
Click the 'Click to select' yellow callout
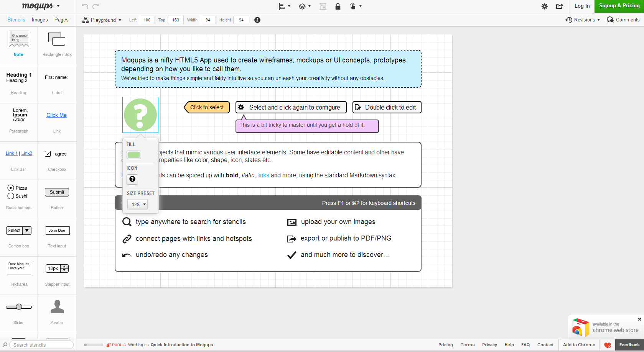click(x=207, y=107)
